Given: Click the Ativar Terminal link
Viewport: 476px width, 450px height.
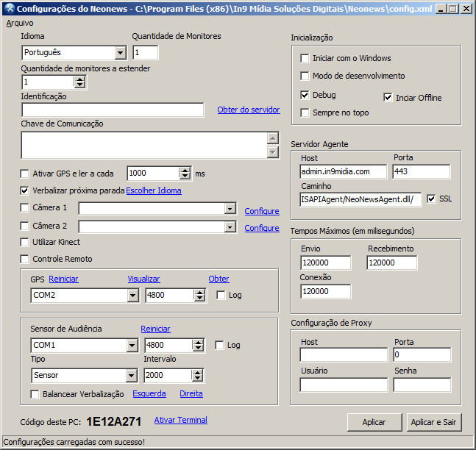Looking at the screenshot, I should pyautogui.click(x=181, y=420).
